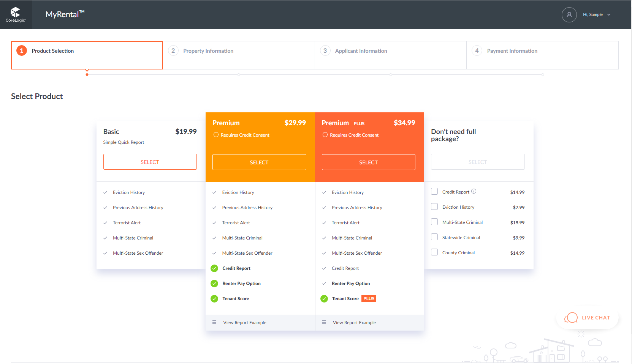Viewport: 632px width, 364px height.
Task: Click the Simple Quick Report subtitle
Action: click(x=124, y=142)
